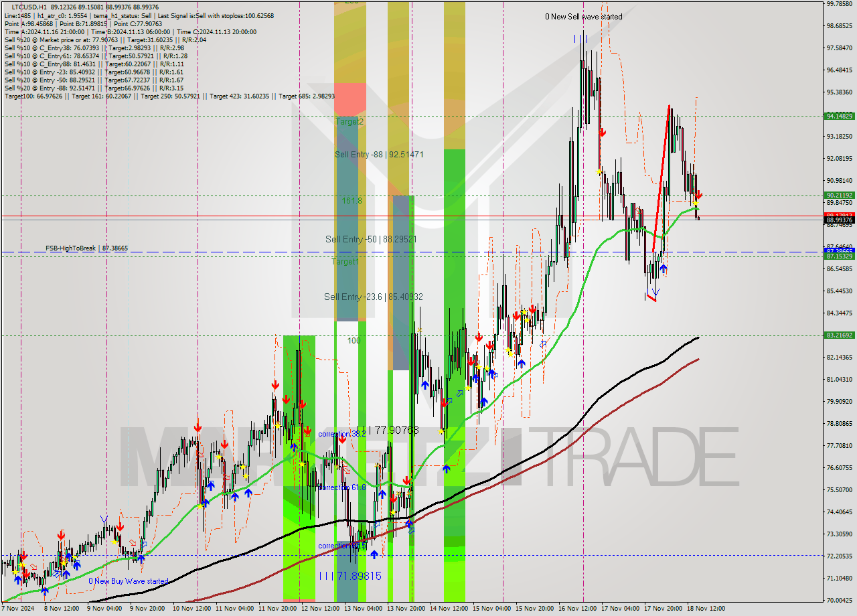Click the '16 Nov 12:00' time axis label
This screenshot has height=616, width=857.
pyautogui.click(x=578, y=609)
